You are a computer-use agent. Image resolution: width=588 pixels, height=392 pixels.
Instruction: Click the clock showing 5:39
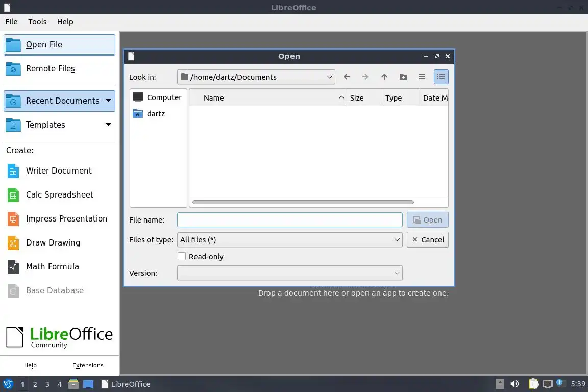click(x=578, y=384)
